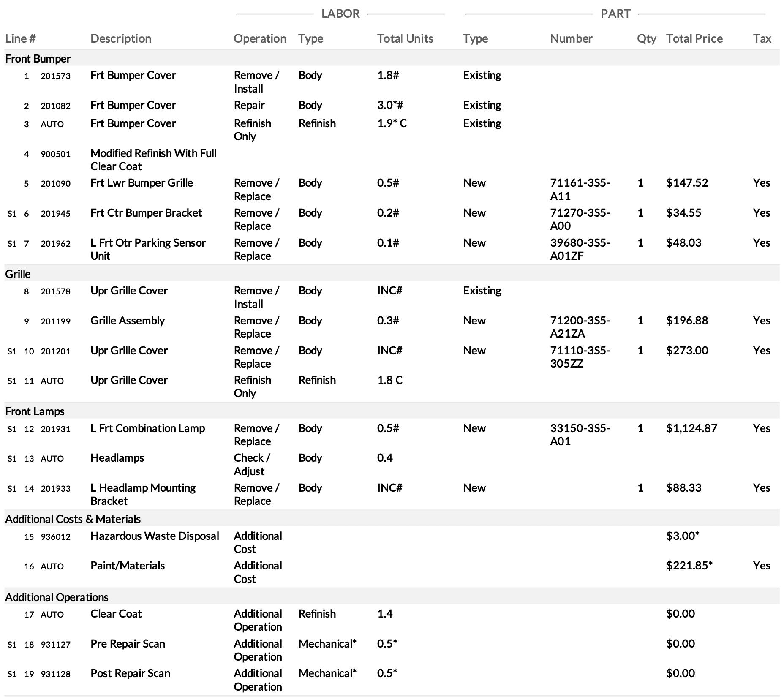This screenshot has width=784, height=697.
Task: Open part number 33150-3S5-A01
Action: point(580,435)
